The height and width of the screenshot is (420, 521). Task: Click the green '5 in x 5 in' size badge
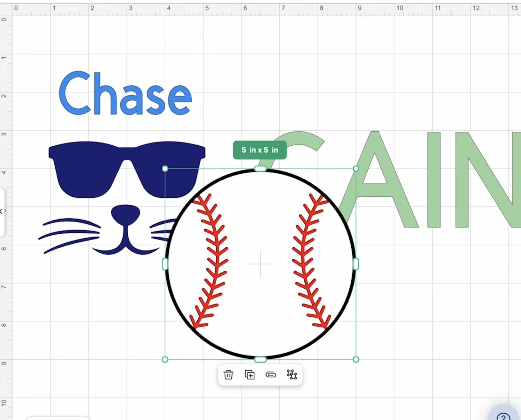pyautogui.click(x=260, y=150)
